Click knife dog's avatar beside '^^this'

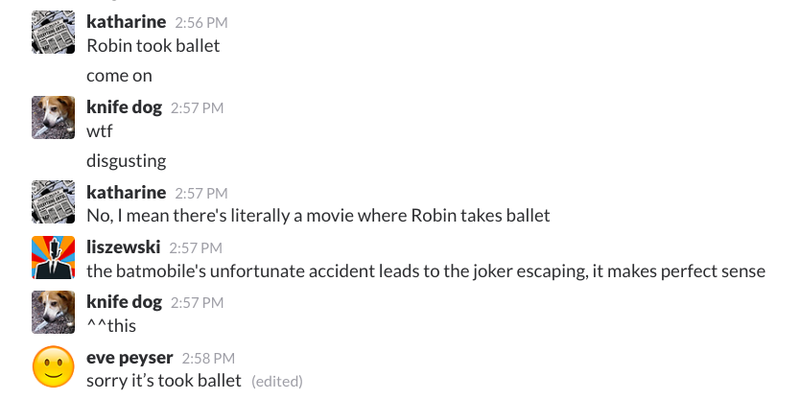pos(53,312)
